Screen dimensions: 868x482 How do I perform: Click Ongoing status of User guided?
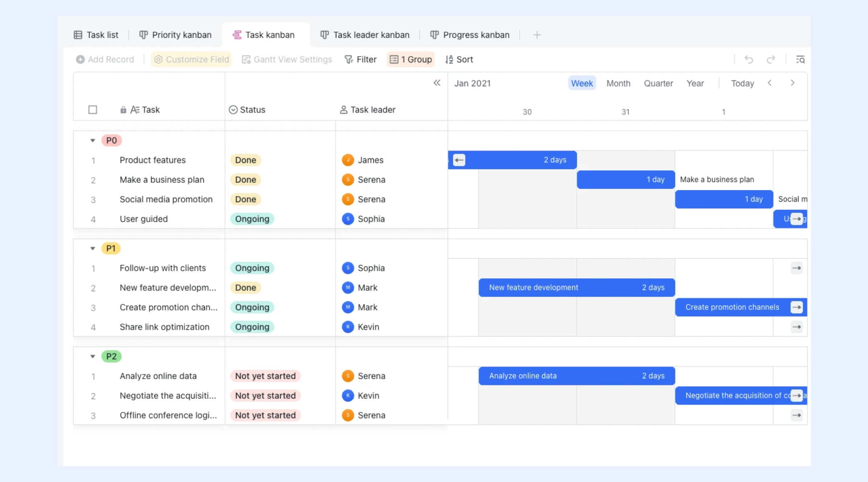coord(252,219)
